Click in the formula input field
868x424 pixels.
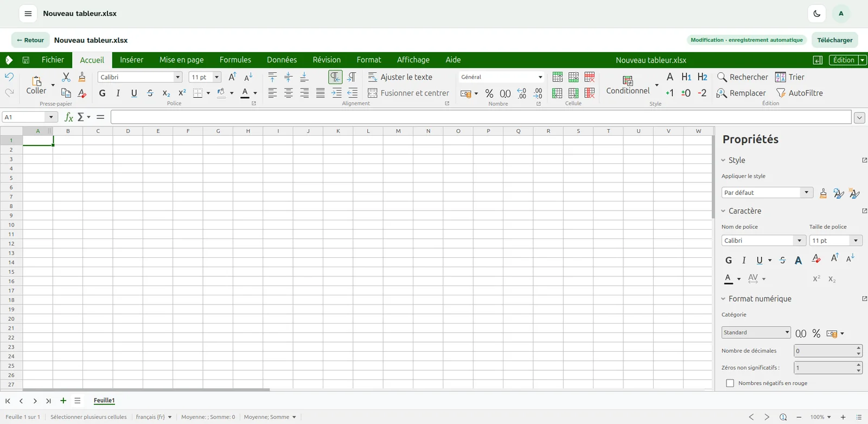[481, 117]
